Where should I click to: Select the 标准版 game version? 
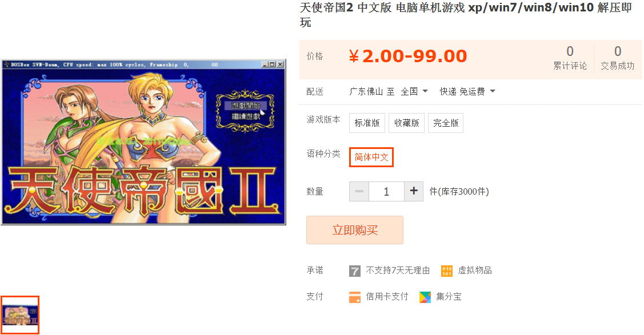click(x=367, y=123)
